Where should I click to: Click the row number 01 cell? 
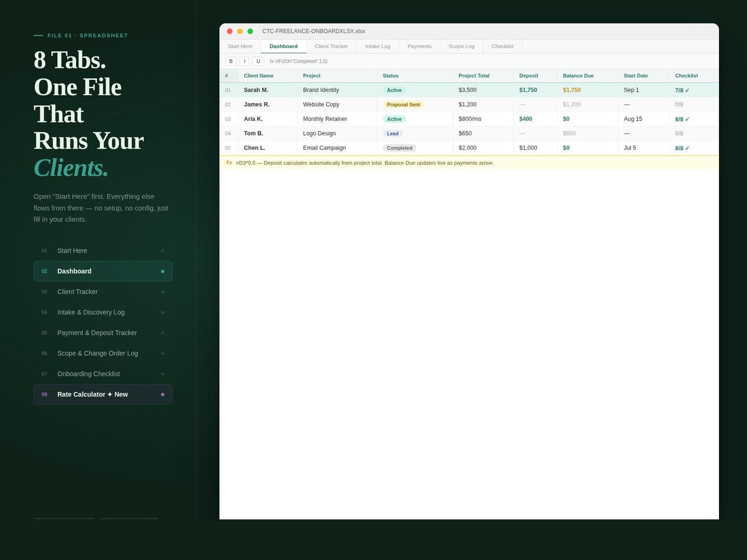(228, 90)
